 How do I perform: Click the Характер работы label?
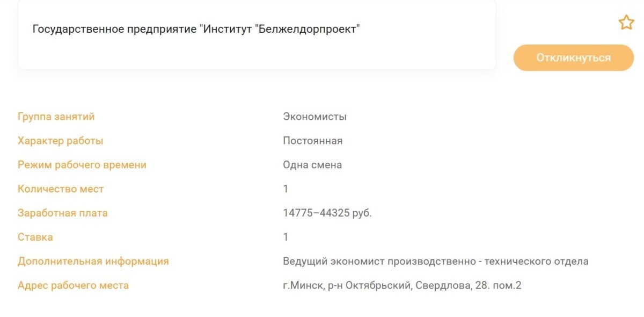coord(61,140)
